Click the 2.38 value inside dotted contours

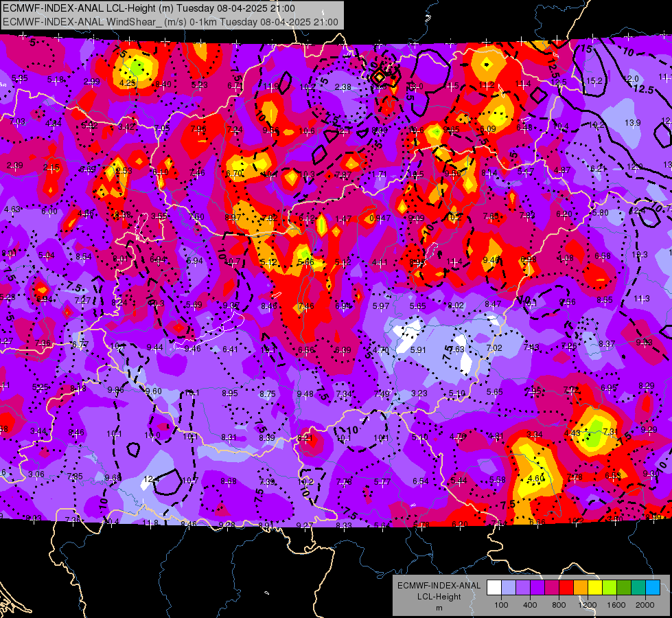click(343, 87)
